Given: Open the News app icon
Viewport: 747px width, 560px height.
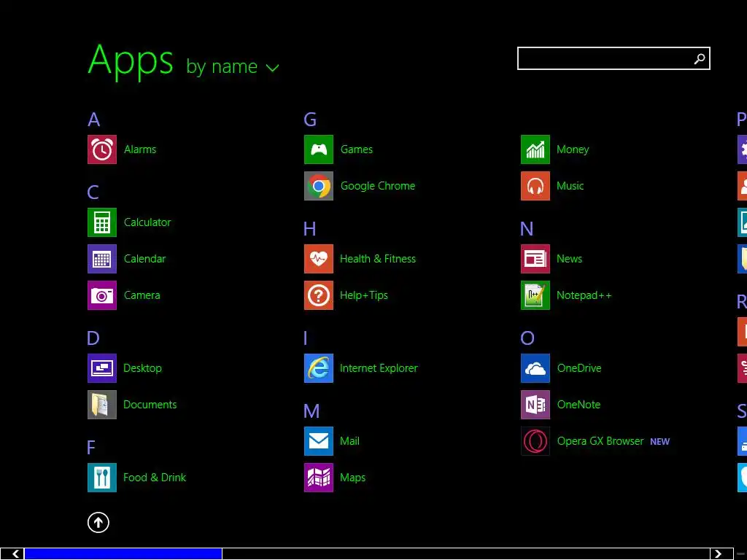Looking at the screenshot, I should [535, 259].
